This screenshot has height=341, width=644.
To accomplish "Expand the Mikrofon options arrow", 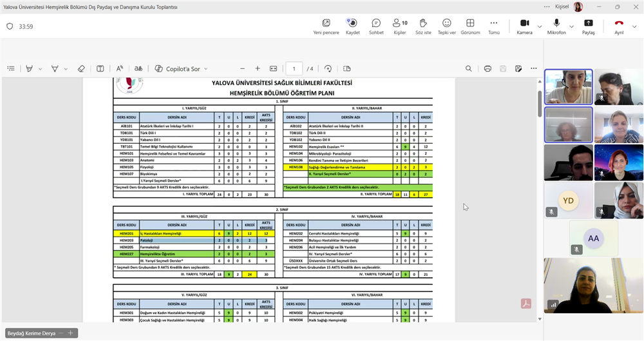I will (x=571, y=26).
